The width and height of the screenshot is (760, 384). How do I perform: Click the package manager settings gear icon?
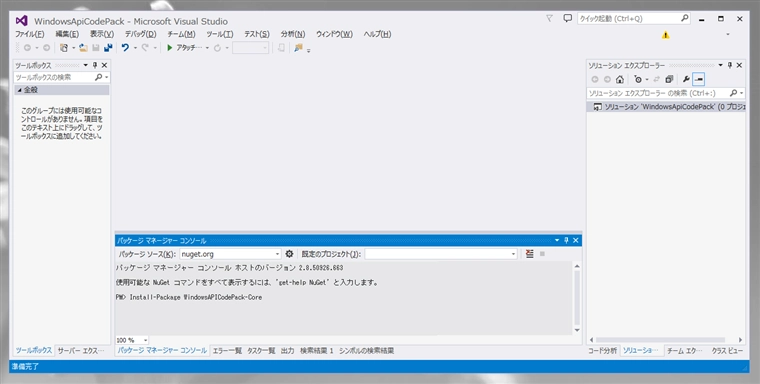(x=289, y=254)
